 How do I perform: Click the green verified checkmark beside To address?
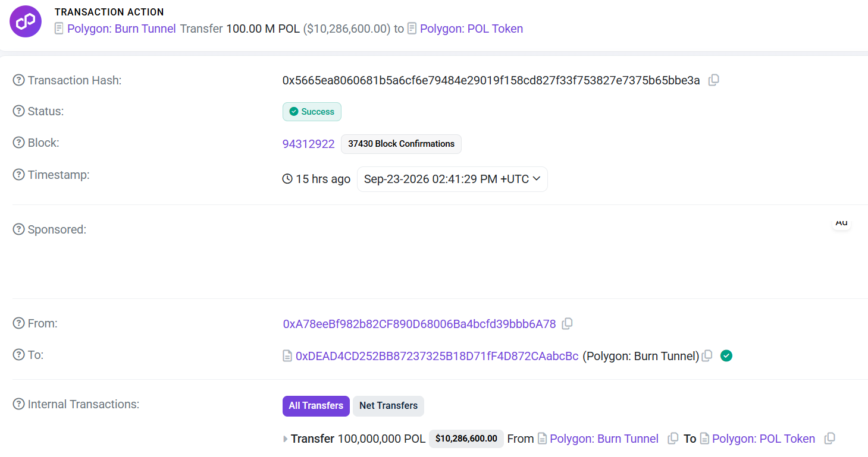point(726,355)
